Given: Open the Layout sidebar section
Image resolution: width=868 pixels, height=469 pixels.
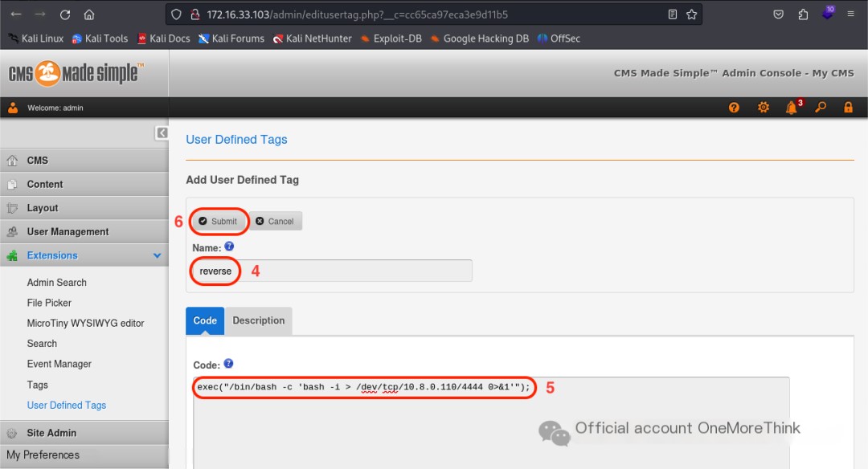Looking at the screenshot, I should 84,208.
